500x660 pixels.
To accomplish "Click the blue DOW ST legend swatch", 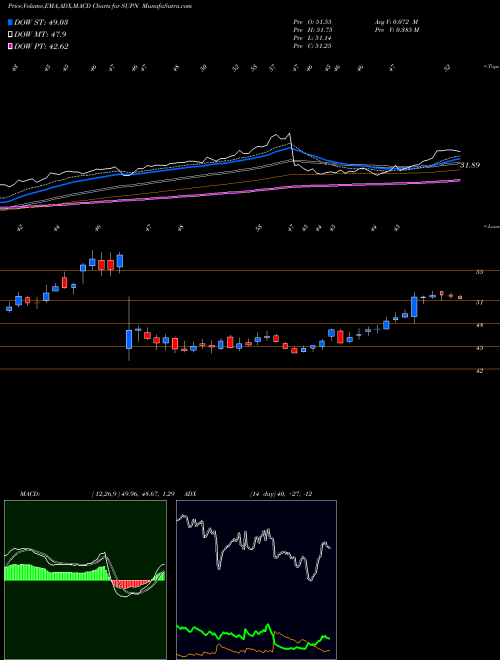I will tap(10, 22).
